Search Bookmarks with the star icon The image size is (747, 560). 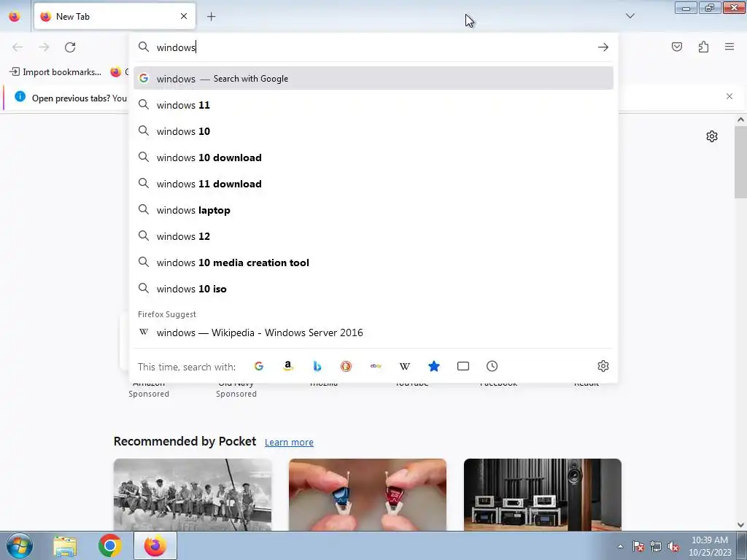pos(433,366)
